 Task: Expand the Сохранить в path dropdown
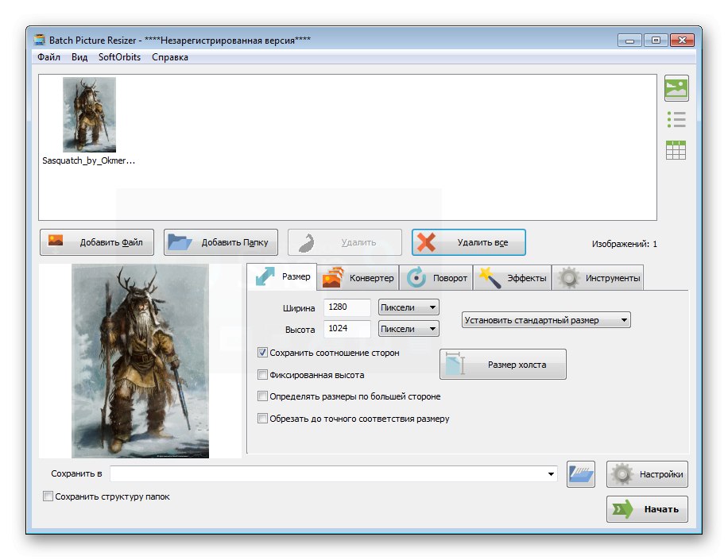coord(551,473)
